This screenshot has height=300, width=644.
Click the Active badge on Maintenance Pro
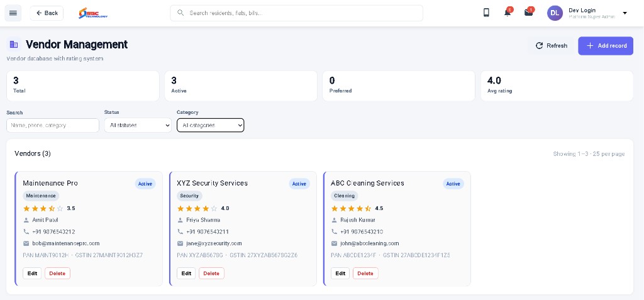tap(145, 184)
